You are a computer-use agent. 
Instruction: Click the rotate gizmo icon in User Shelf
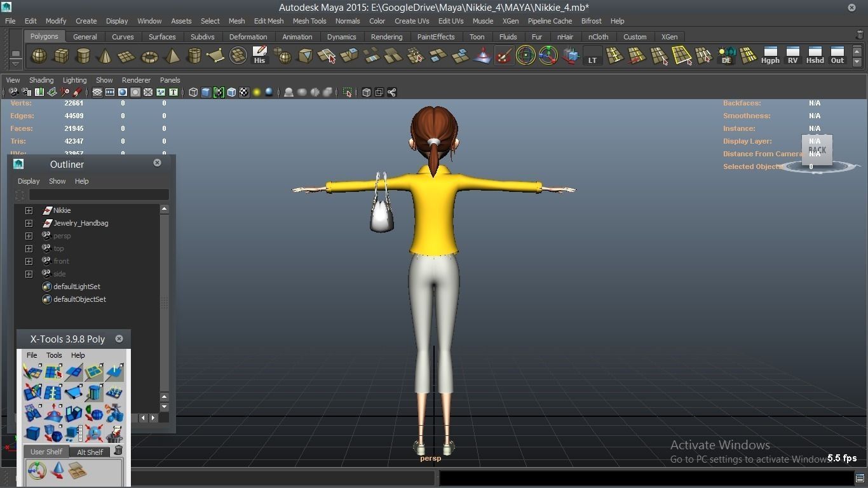[37, 471]
